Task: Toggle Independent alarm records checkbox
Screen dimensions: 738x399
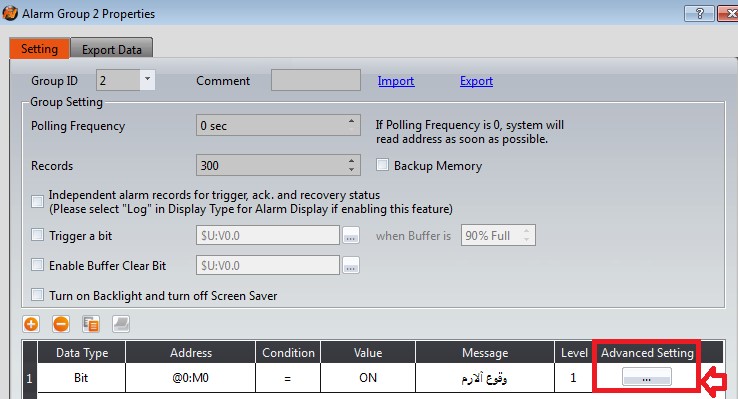Action: click(x=37, y=201)
